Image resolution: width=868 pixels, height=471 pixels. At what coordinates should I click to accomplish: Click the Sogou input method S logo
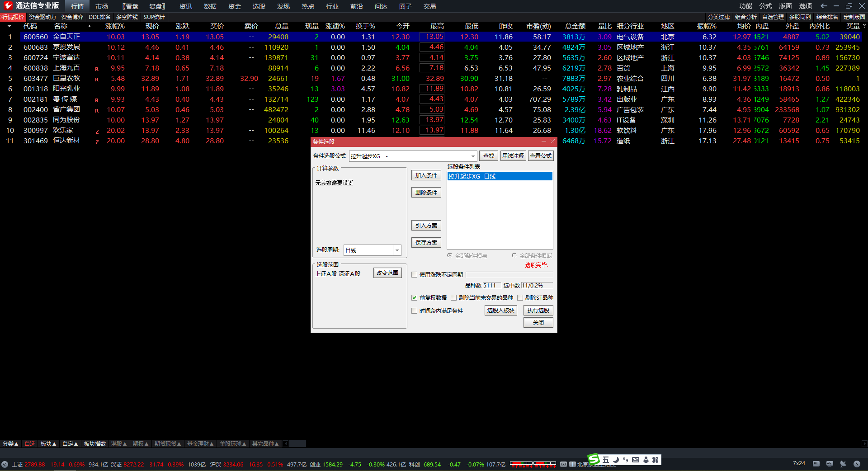[594, 459]
